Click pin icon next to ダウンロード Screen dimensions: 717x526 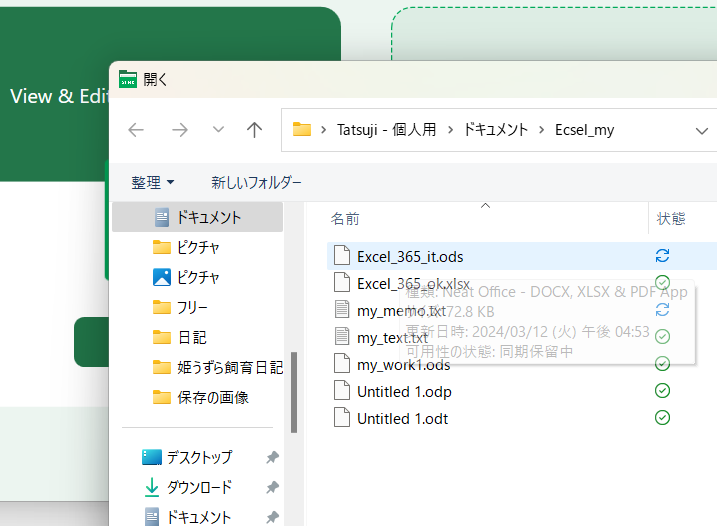click(273, 487)
